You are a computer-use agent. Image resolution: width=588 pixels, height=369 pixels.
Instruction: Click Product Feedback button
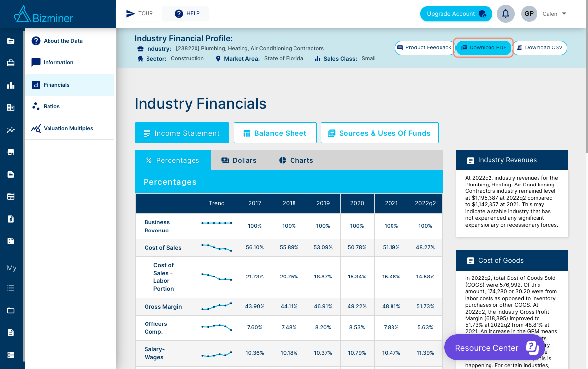point(425,47)
